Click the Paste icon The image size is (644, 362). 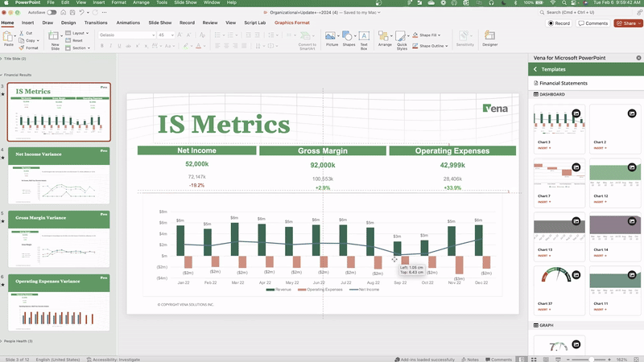click(x=9, y=38)
